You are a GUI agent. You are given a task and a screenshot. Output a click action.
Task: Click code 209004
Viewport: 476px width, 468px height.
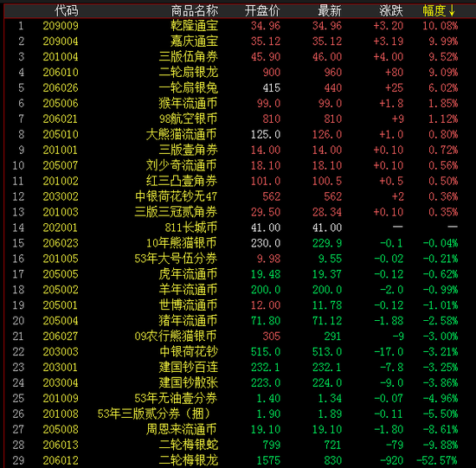coord(61,42)
